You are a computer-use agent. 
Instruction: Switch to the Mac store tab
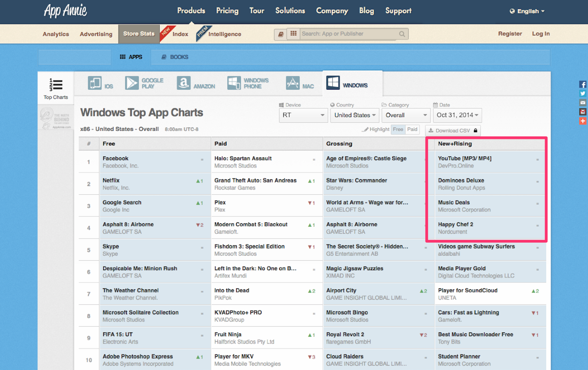pyautogui.click(x=300, y=83)
